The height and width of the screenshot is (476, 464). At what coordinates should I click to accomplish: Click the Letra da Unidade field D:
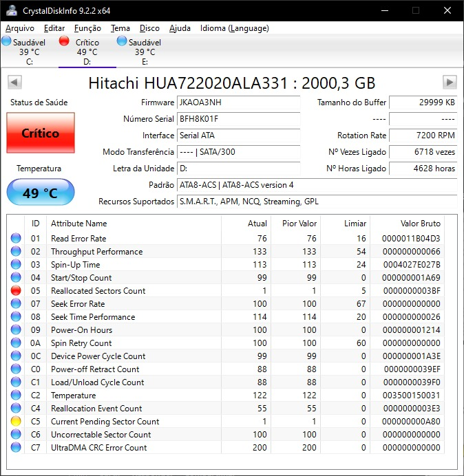(238, 168)
